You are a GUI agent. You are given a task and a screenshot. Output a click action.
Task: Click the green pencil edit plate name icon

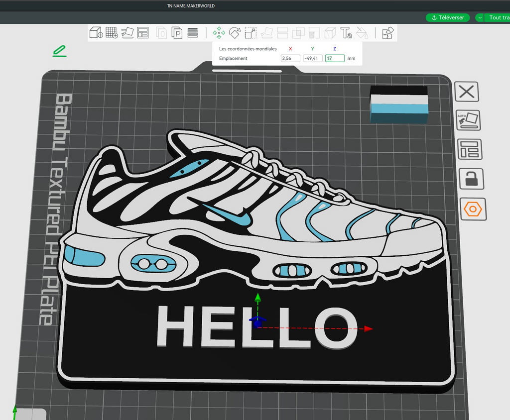tap(60, 51)
